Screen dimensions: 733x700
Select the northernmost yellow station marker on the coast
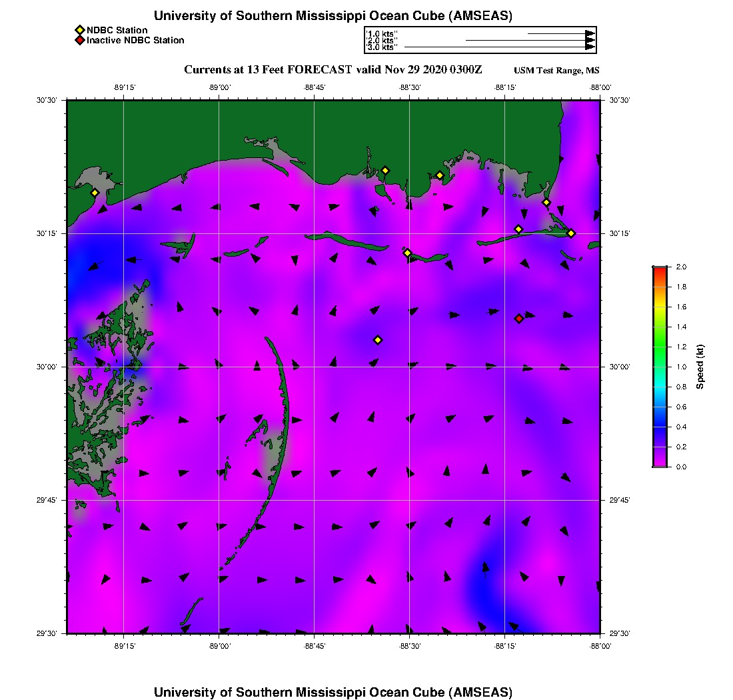coord(385,170)
